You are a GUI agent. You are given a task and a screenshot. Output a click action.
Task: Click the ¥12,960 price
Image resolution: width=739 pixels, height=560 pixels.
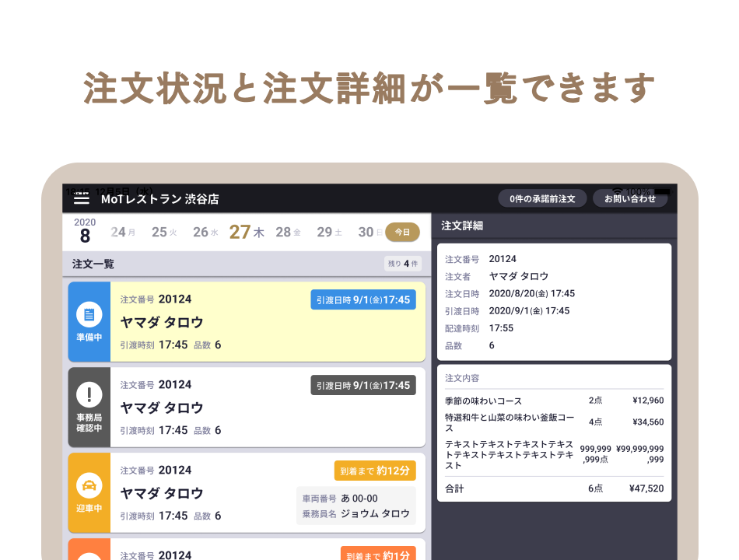tap(648, 401)
